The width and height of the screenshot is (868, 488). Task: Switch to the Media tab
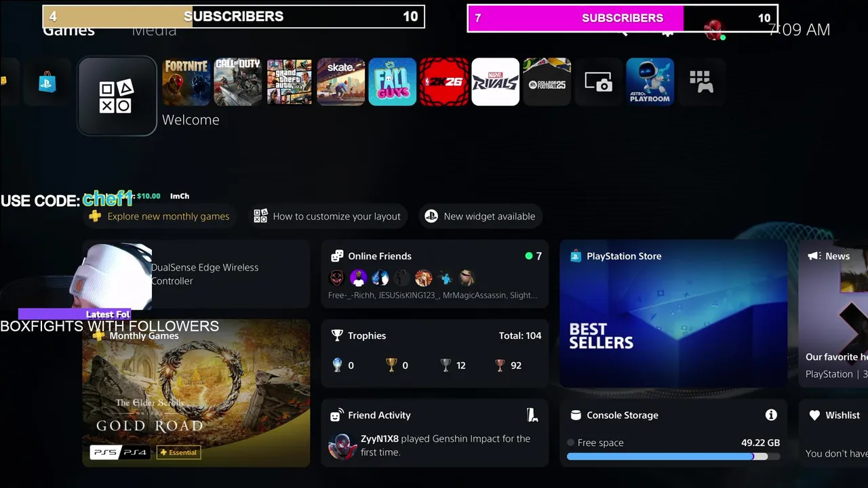(154, 30)
